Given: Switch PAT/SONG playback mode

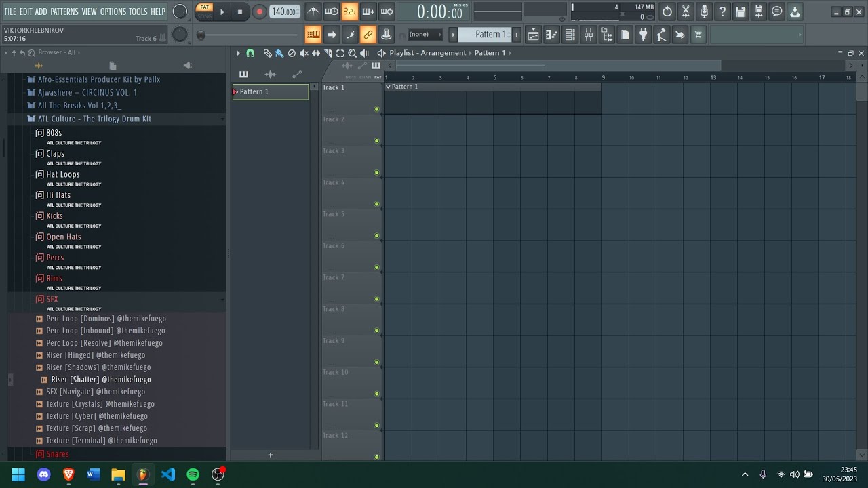Looking at the screenshot, I should point(204,12).
